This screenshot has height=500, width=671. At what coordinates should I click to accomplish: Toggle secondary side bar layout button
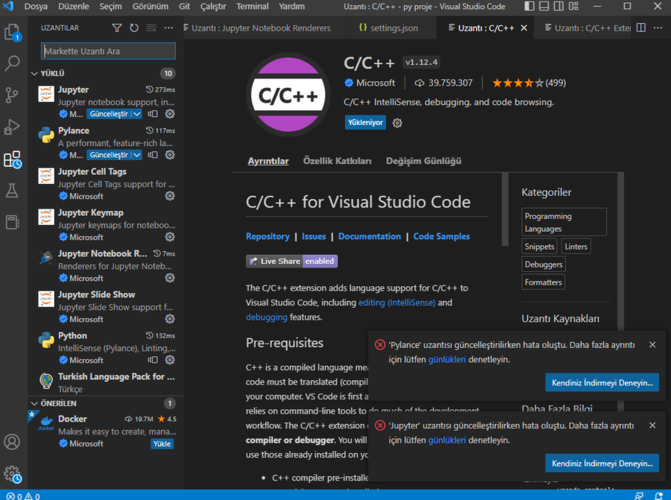tap(558, 6)
